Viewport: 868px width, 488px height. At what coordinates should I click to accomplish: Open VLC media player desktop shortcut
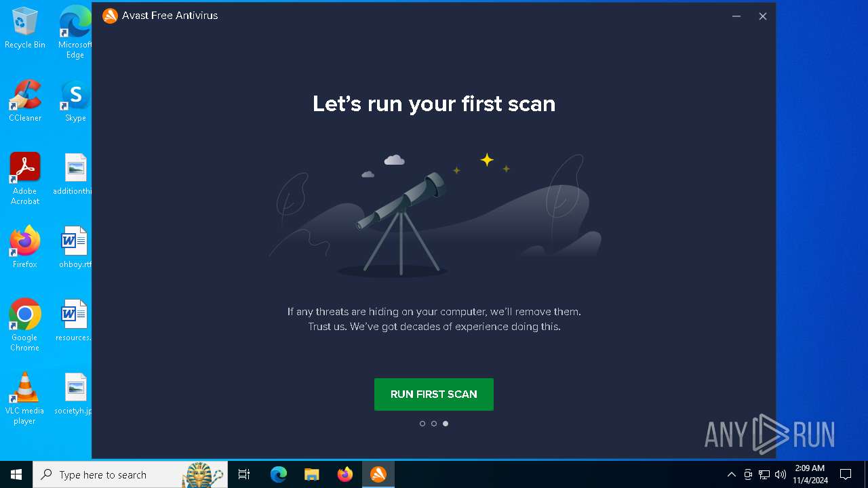[25, 399]
